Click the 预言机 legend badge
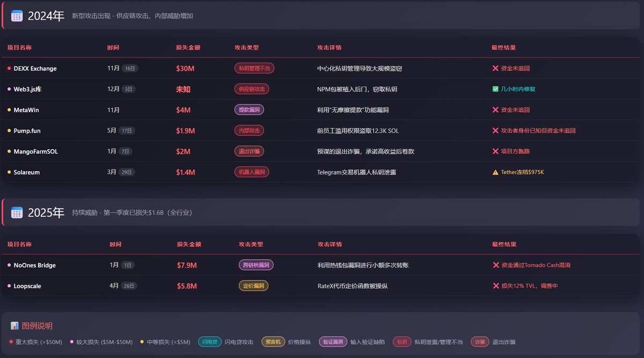 point(274,342)
